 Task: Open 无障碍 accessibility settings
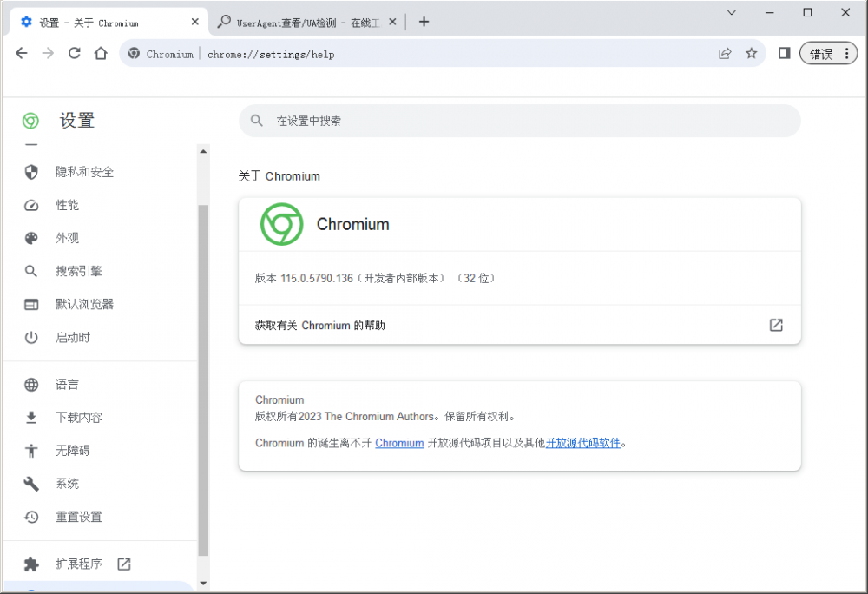tap(31, 450)
